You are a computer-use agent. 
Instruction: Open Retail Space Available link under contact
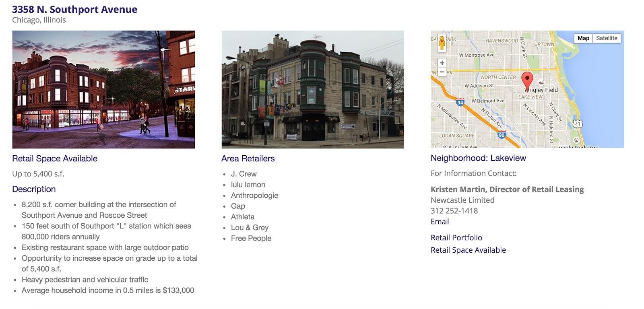(468, 250)
